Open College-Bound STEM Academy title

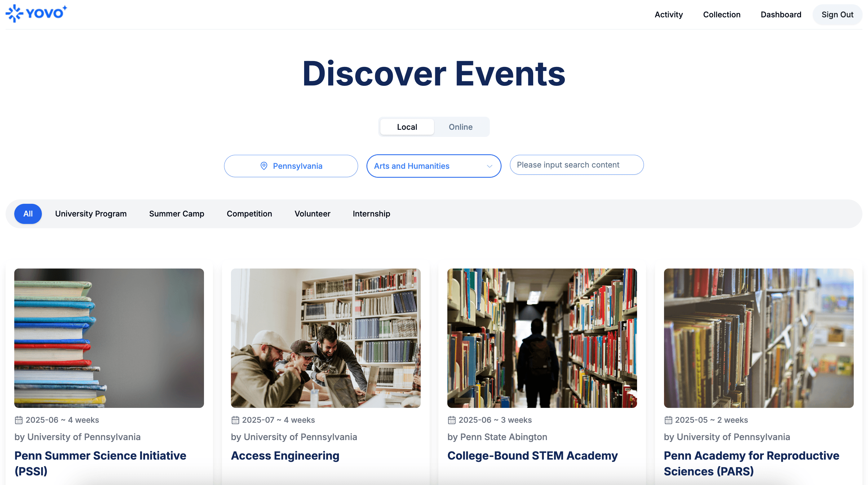(532, 456)
